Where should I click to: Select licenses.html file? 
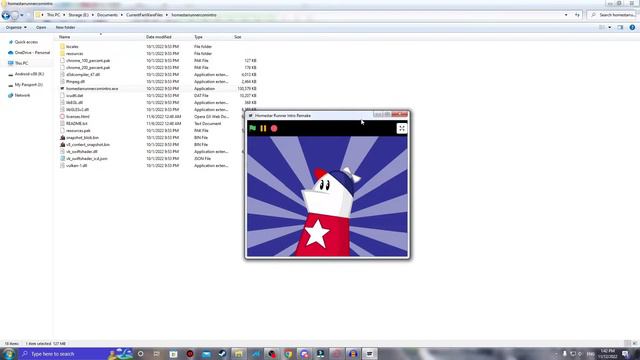pos(78,116)
